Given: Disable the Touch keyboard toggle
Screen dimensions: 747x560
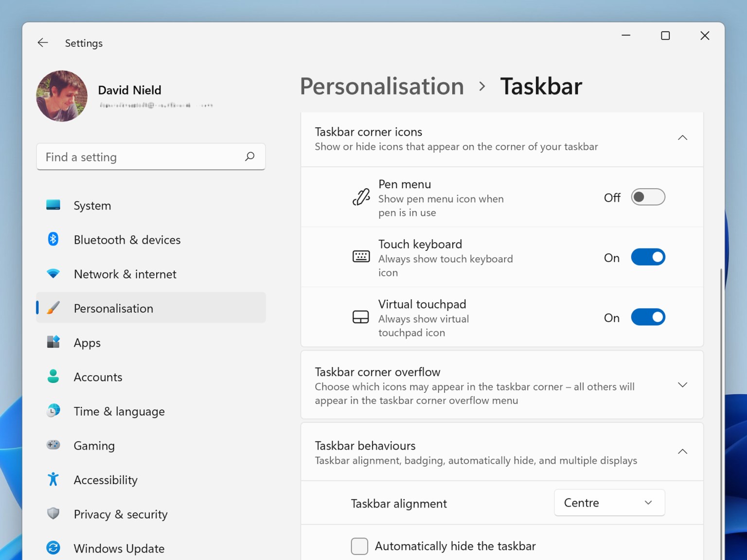Looking at the screenshot, I should (648, 257).
